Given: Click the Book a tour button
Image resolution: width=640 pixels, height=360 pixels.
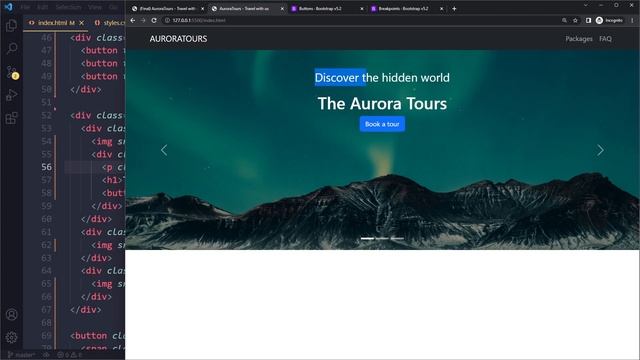Looking at the screenshot, I should coord(382,124).
